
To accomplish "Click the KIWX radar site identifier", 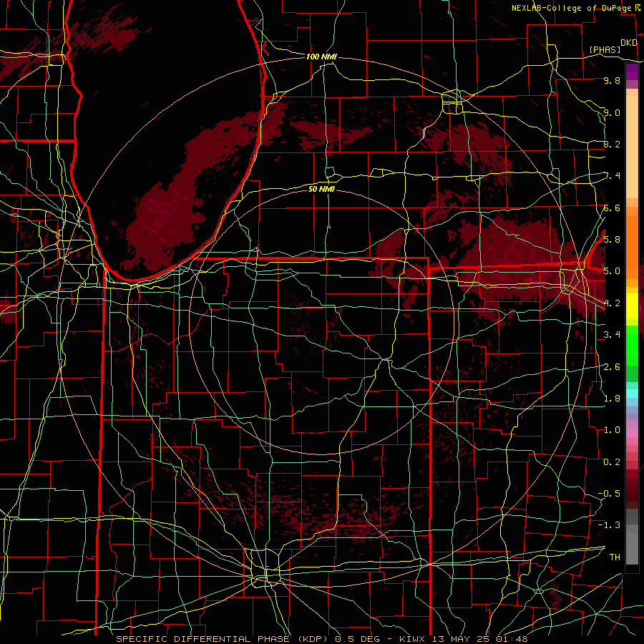I will [413, 639].
